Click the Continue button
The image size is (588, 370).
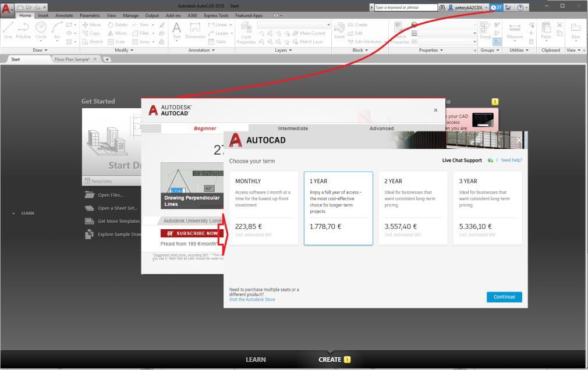point(504,297)
